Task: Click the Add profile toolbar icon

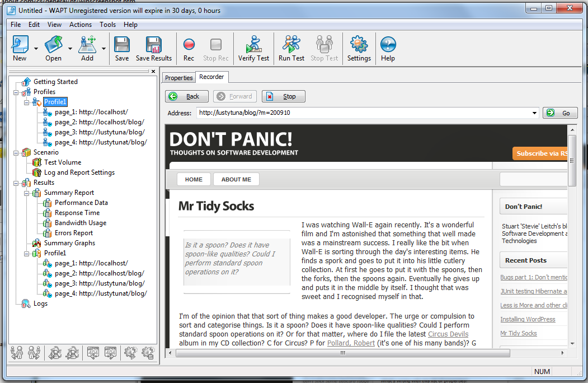Action: [x=87, y=44]
